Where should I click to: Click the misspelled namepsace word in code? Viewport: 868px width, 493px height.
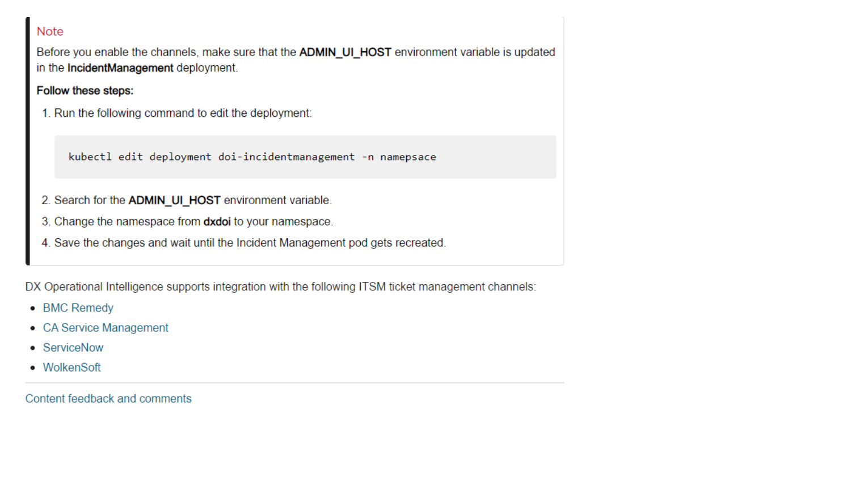[408, 157]
